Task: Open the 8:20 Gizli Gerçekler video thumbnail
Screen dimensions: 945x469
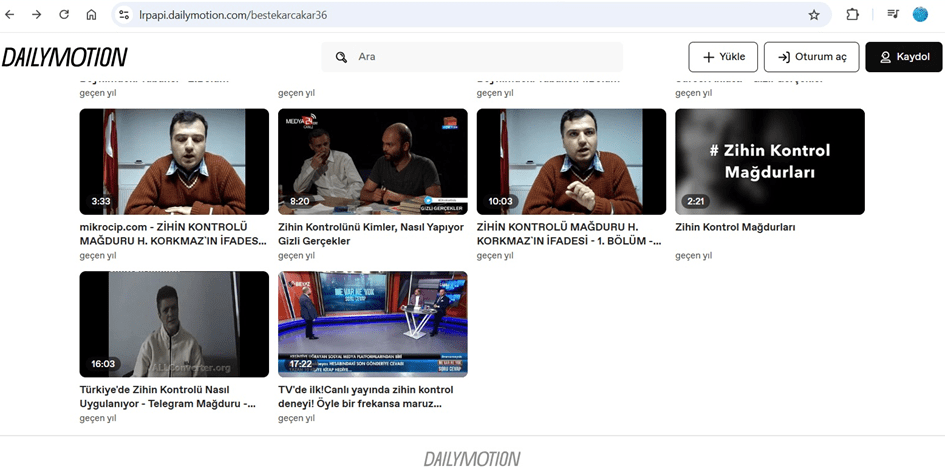Action: coord(372,161)
